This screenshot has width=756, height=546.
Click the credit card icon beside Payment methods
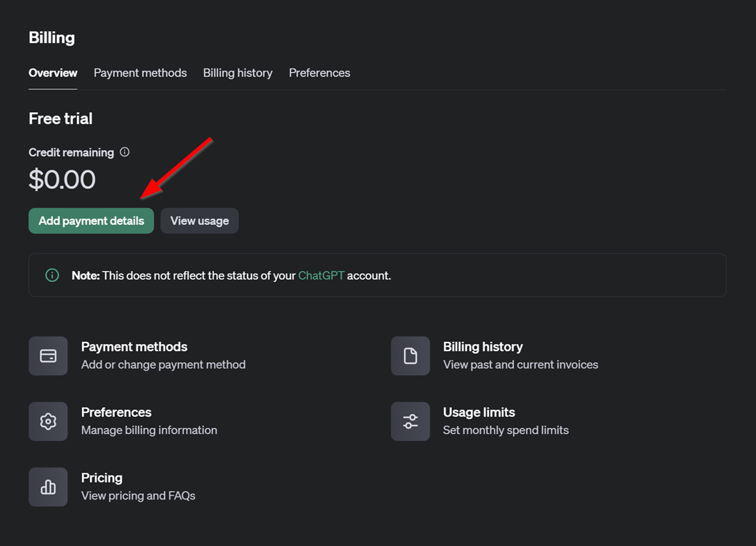coord(48,355)
